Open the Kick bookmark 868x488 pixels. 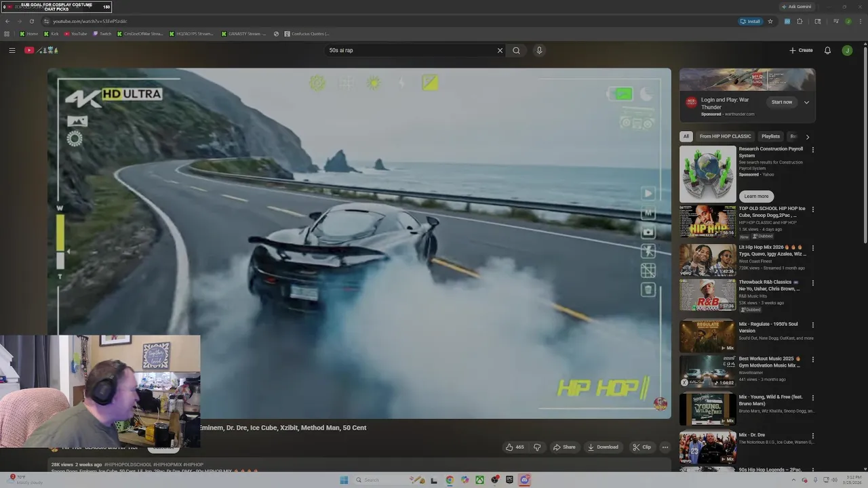pos(52,33)
